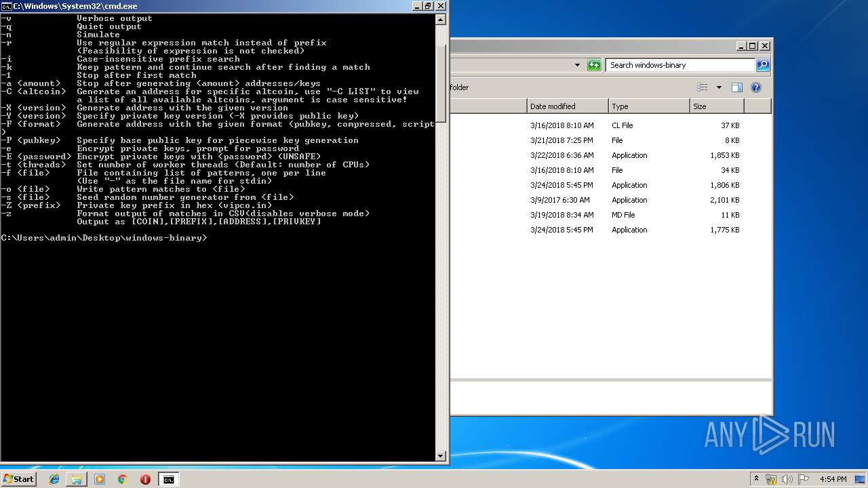Open network tray icon

tap(771, 479)
